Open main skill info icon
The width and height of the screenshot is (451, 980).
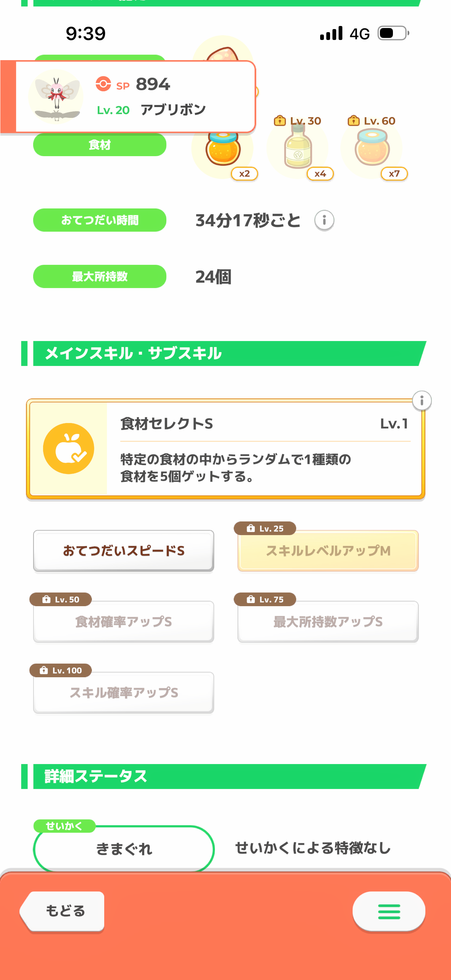(x=421, y=400)
